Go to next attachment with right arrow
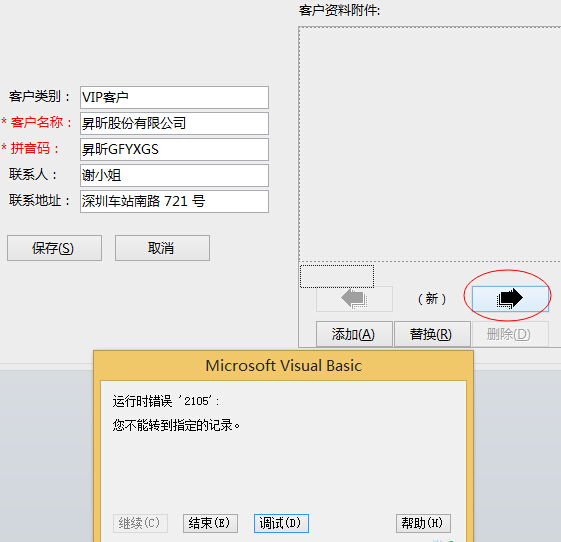The height and width of the screenshot is (542, 561). point(510,298)
